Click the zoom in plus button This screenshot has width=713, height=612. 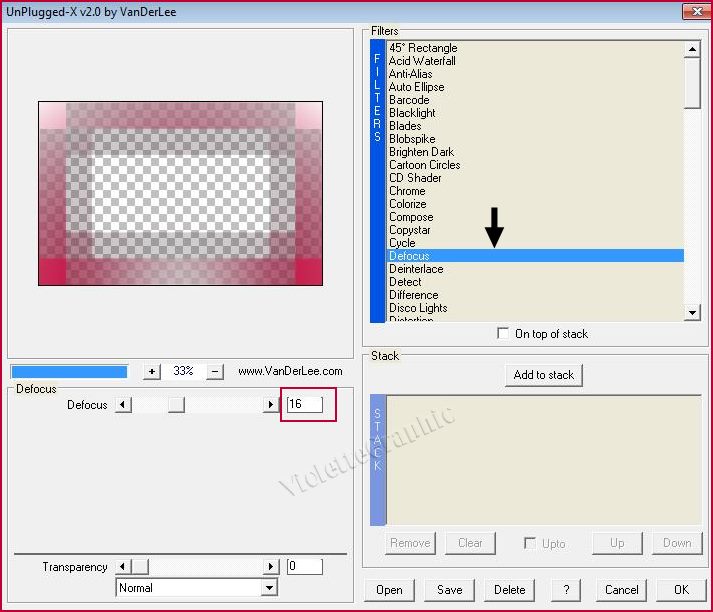click(x=152, y=371)
